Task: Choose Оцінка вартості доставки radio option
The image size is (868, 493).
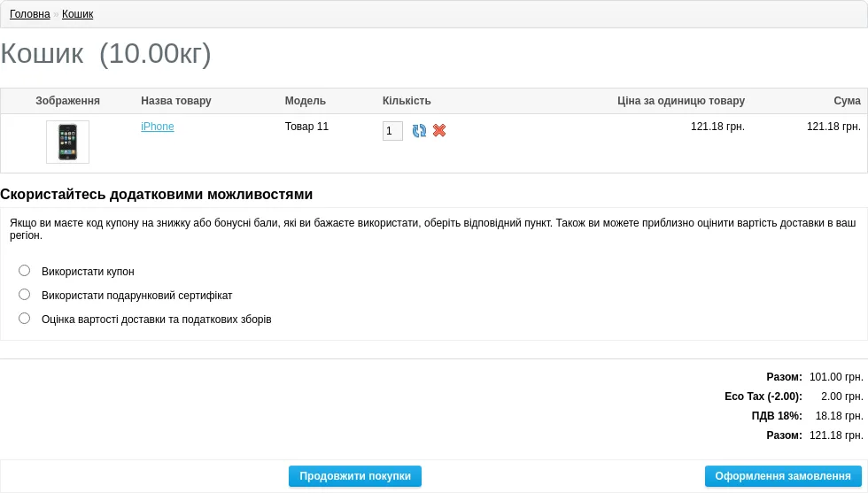Action: (25, 318)
